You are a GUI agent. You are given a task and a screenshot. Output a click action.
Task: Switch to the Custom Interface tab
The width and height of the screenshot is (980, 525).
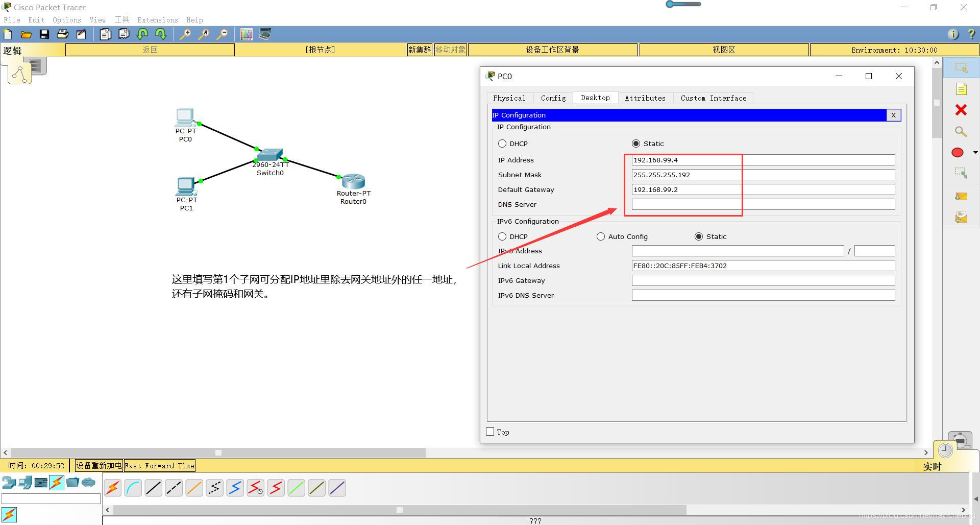(714, 98)
